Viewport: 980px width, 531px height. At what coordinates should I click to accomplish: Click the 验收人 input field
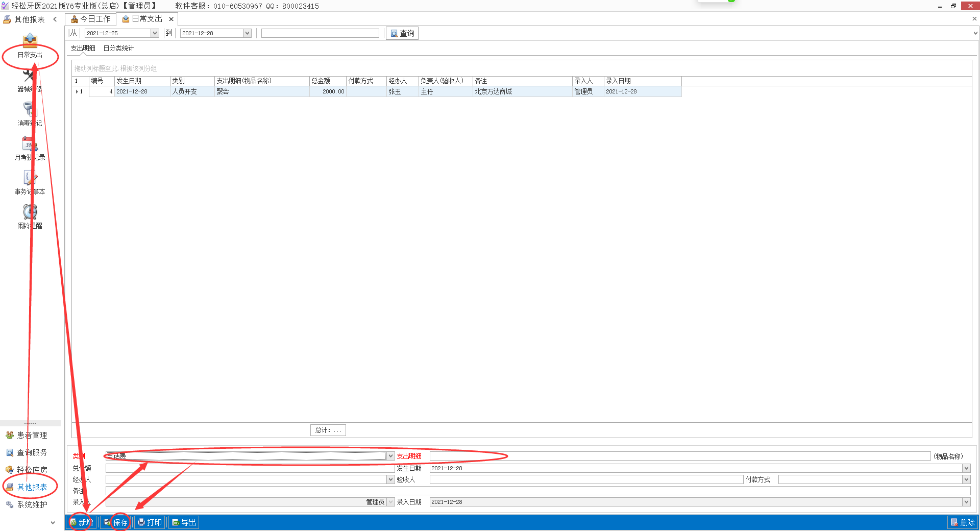[x=586, y=479]
